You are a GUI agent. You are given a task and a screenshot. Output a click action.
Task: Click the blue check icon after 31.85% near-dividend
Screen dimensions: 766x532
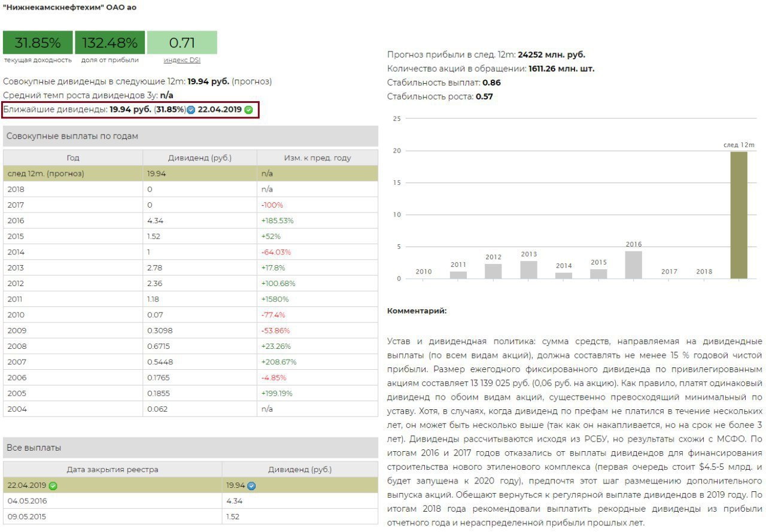191,110
